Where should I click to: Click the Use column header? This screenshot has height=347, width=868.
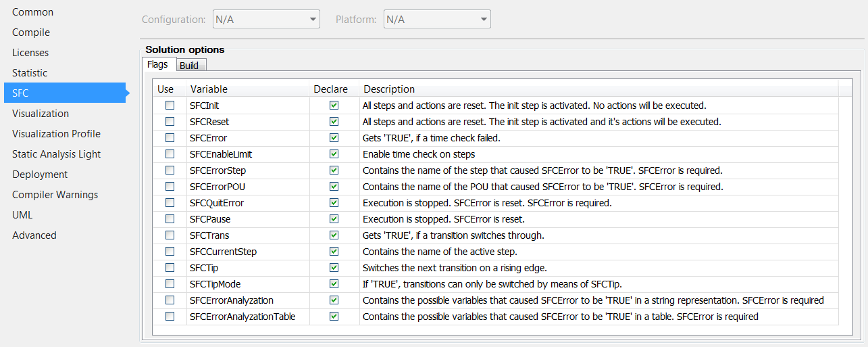(170, 89)
